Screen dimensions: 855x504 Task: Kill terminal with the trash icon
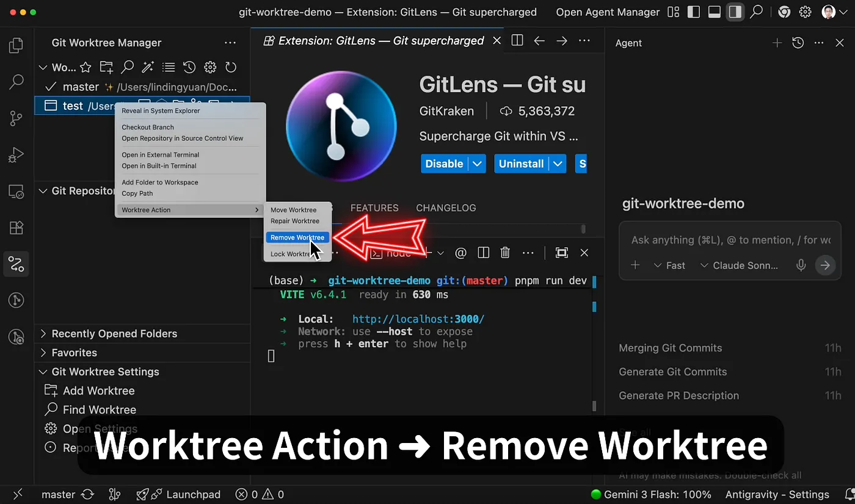coord(505,253)
